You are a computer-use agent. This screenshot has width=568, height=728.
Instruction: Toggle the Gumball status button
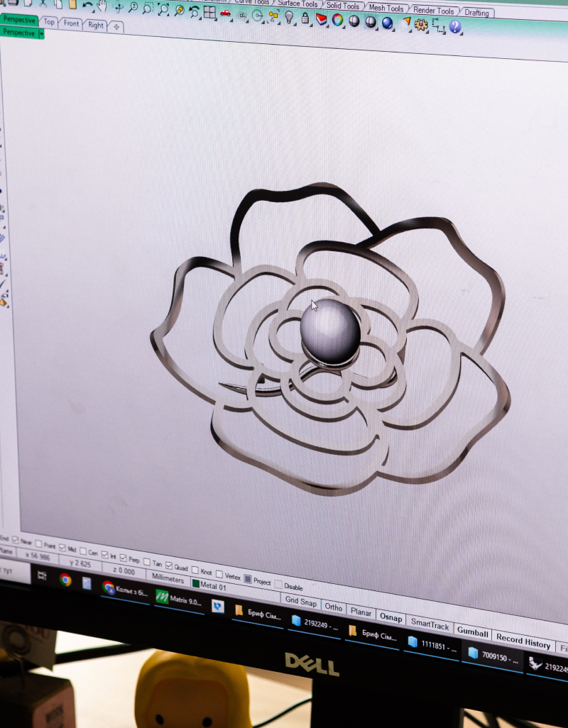[472, 632]
